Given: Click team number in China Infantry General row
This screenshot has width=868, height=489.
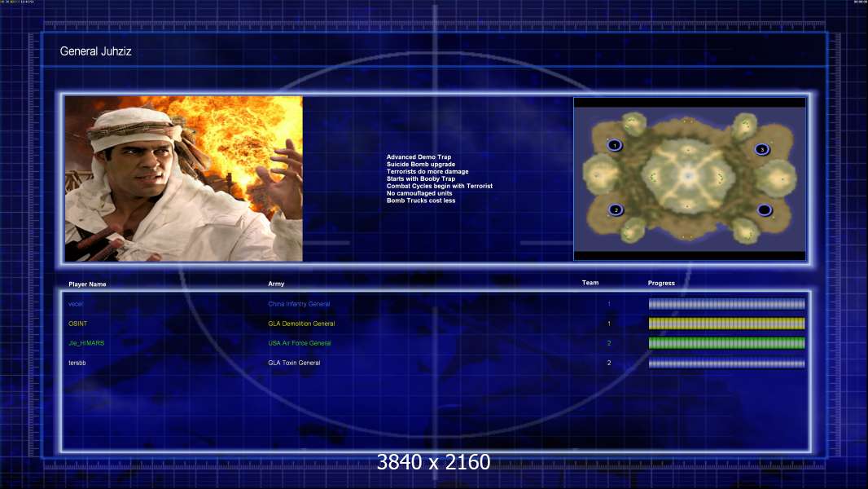Looking at the screenshot, I should click(609, 304).
